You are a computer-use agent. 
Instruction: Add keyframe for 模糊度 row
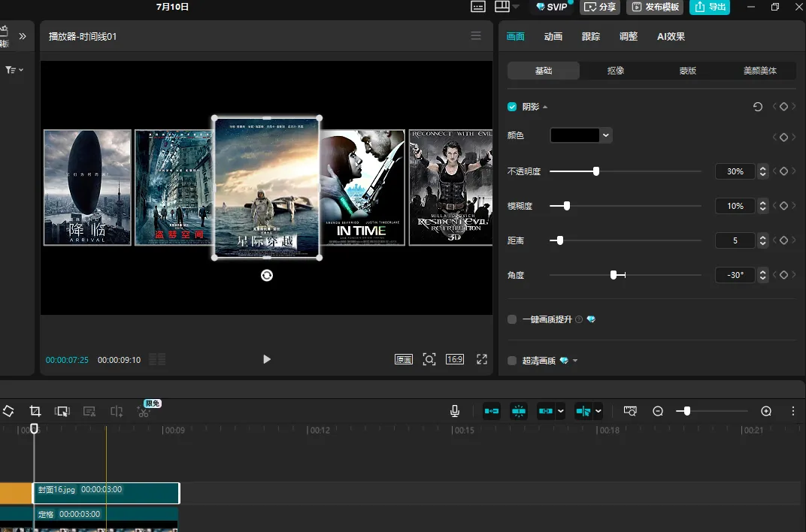tap(783, 206)
